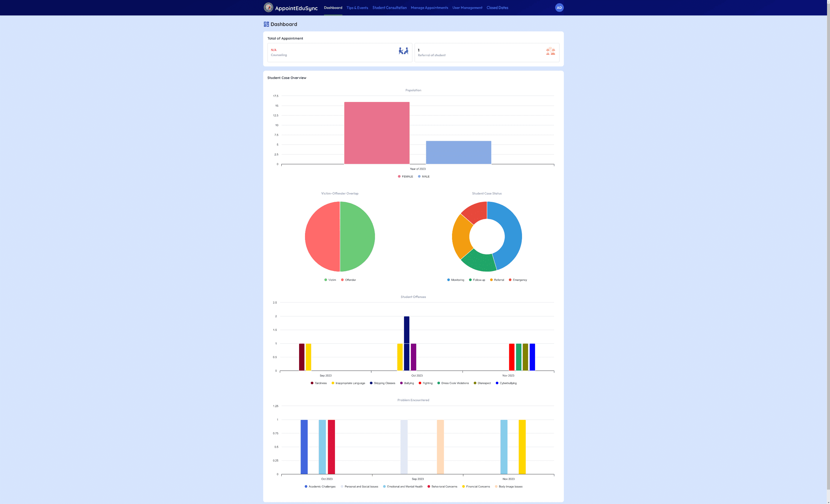Click the N/A counseling value
This screenshot has height=504, width=830.
274,50
